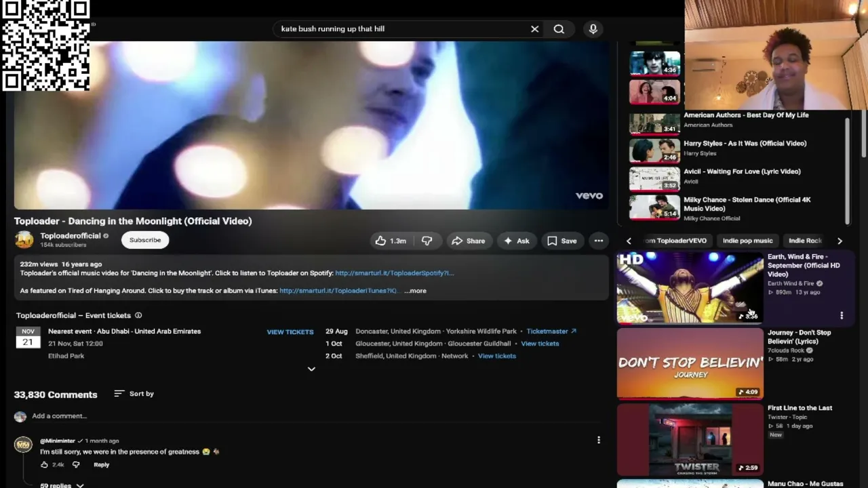The image size is (868, 488).
Task: Save the video to a playlist
Action: 562,241
